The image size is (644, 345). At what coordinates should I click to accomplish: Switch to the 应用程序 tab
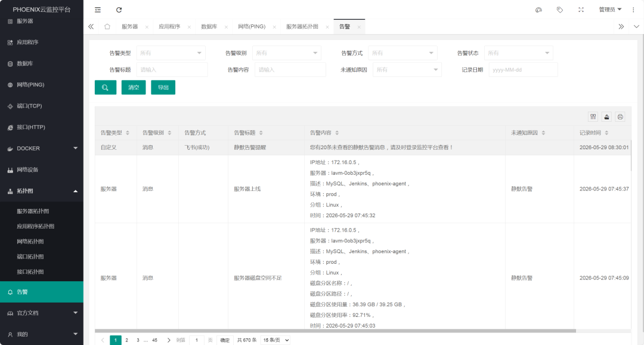point(169,26)
